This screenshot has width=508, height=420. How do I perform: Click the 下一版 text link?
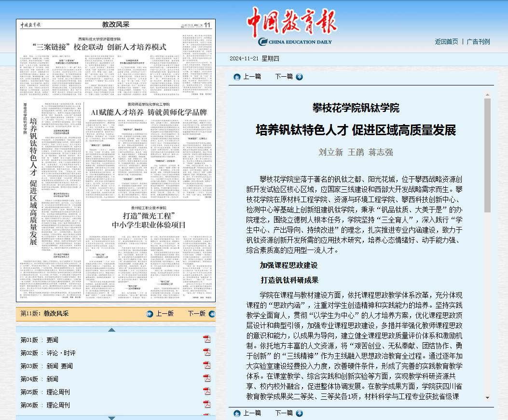[x=196, y=314]
